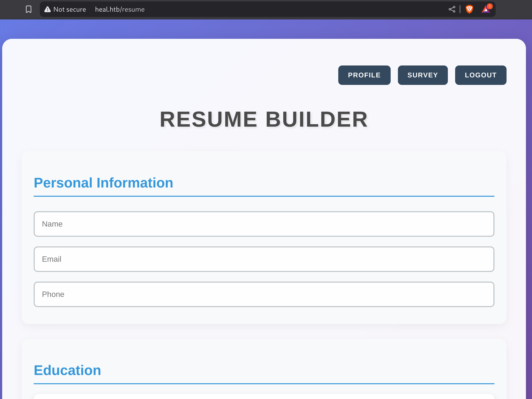The width and height of the screenshot is (532, 399).
Task: Focus the Name input field
Action: pyautogui.click(x=264, y=224)
